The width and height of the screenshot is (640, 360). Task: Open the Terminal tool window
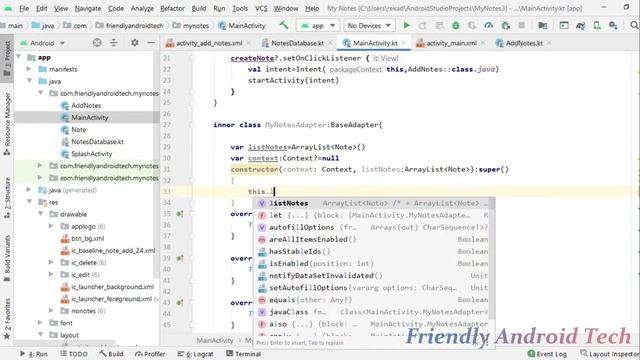(x=243, y=354)
